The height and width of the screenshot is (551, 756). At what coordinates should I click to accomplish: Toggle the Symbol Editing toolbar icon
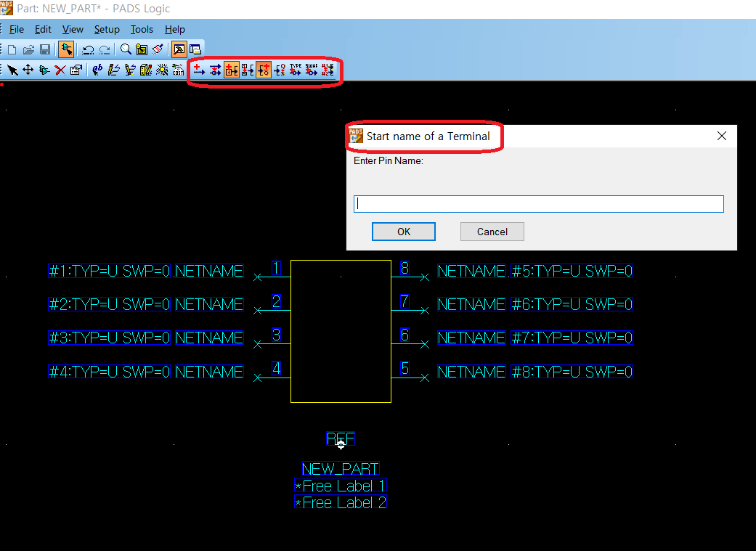(x=179, y=49)
